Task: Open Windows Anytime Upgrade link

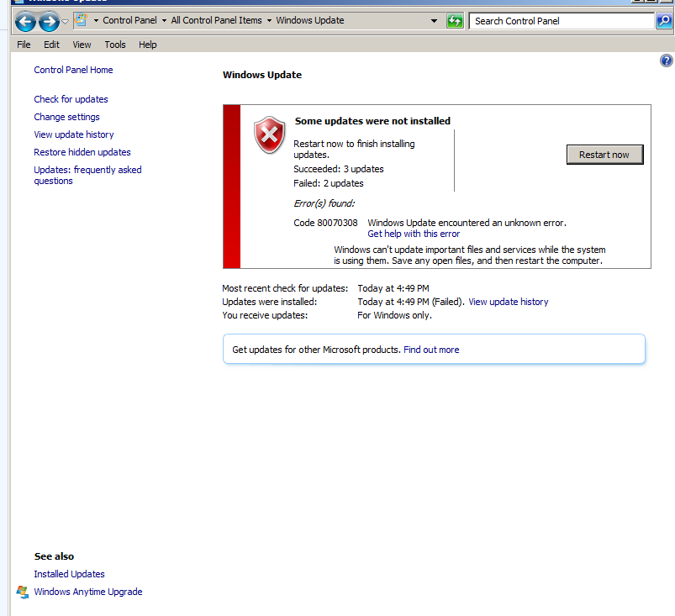Action: coord(88,592)
